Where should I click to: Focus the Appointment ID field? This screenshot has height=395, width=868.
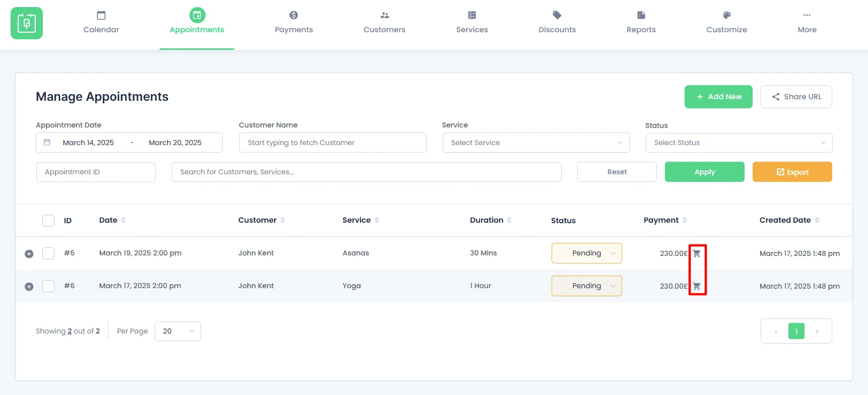point(96,172)
